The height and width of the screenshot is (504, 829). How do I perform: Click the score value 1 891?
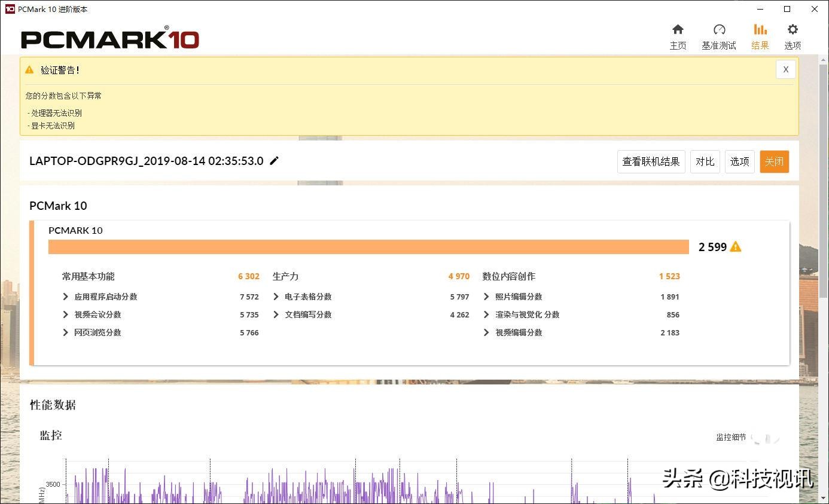(x=670, y=297)
